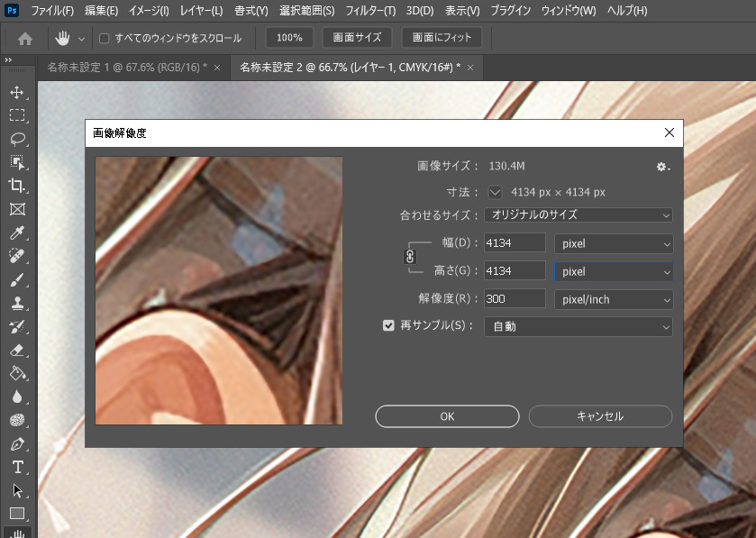This screenshot has height=538, width=756.
Task: Click the preview thumbnail in 画像解像度 dialog
Action: point(219,291)
